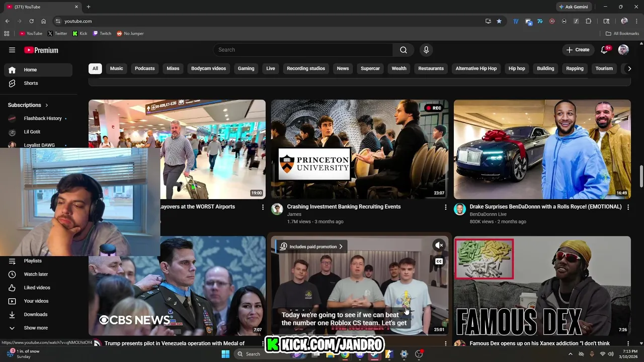Open the YouTube hamburger guide menu
The height and width of the screenshot is (362, 644).
[x=12, y=50]
